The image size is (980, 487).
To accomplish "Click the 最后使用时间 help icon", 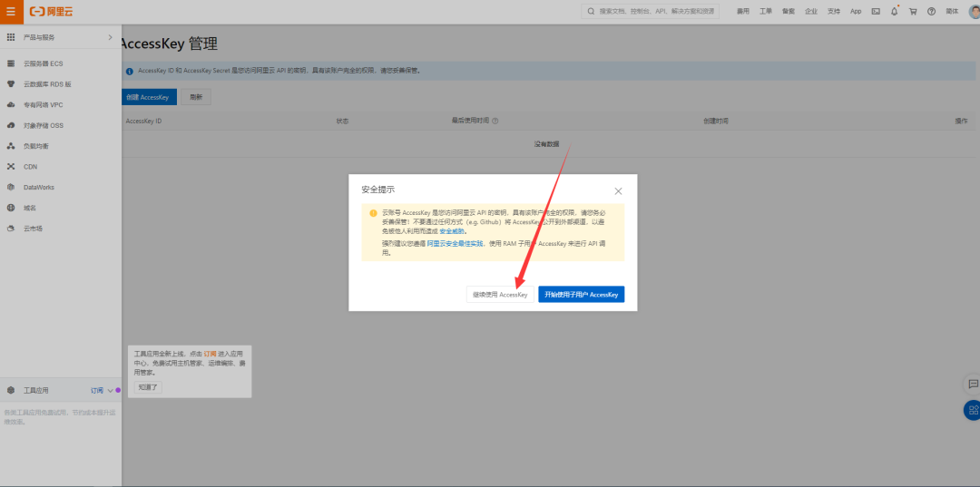I will [495, 122].
